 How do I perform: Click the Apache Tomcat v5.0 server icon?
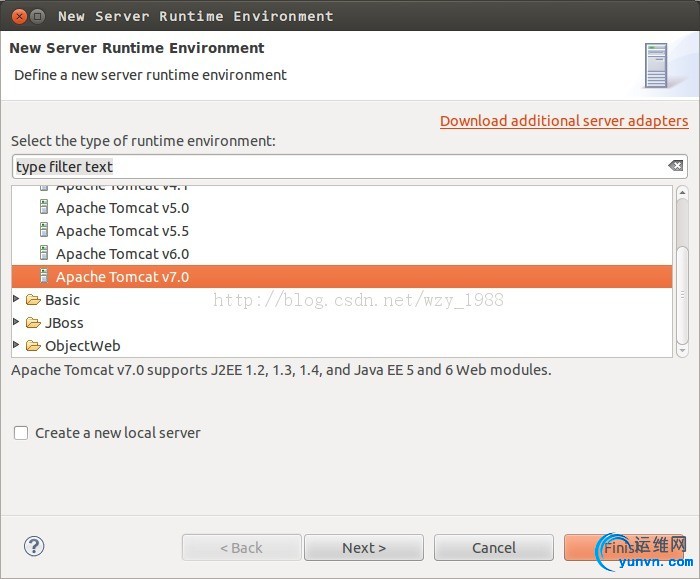point(44,207)
